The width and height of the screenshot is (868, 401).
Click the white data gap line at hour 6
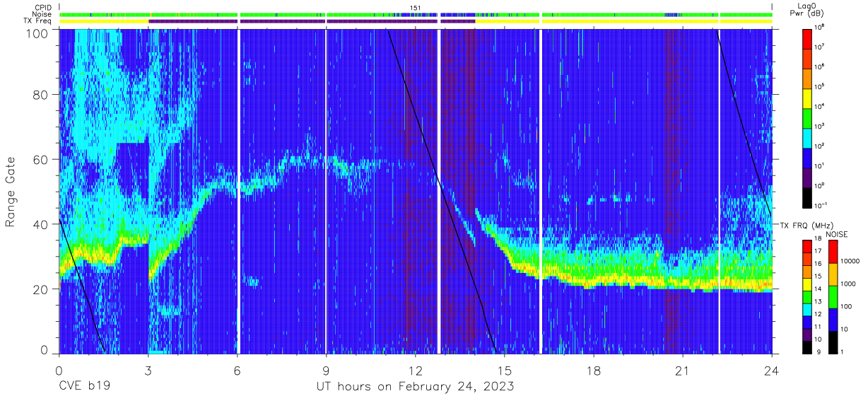pos(239,191)
